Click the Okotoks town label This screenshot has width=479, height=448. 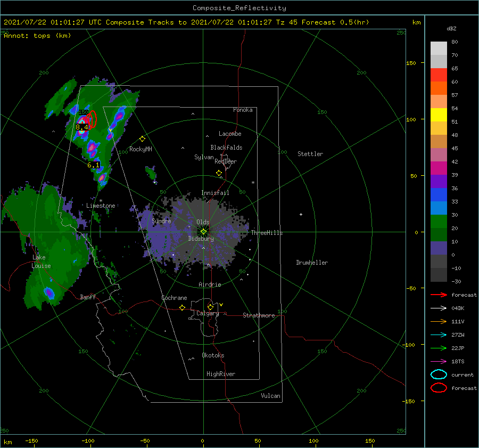pyautogui.click(x=213, y=355)
